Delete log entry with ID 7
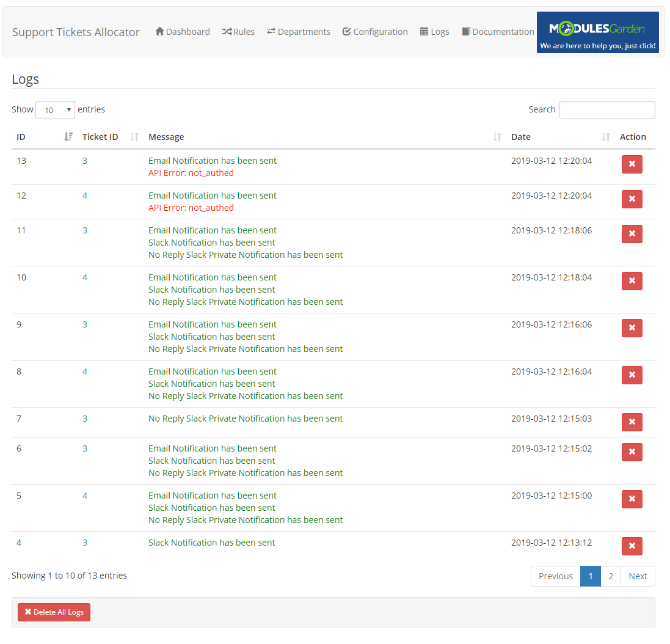670x644 pixels. [632, 422]
